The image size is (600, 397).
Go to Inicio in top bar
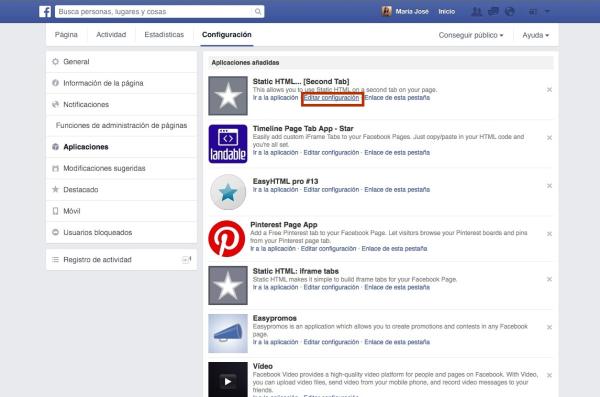pos(447,11)
